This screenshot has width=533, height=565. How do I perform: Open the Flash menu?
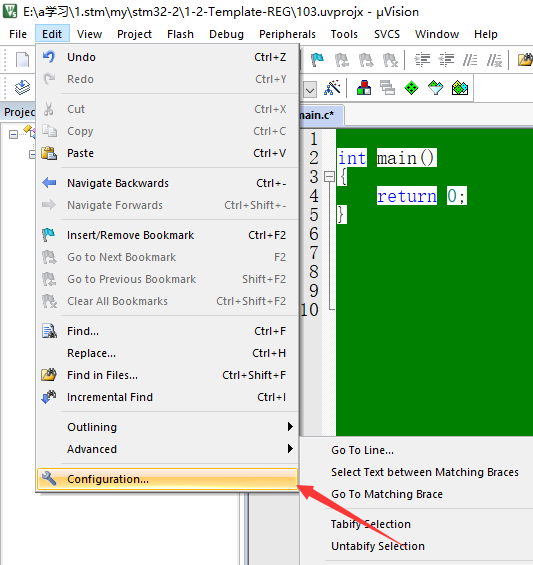pos(180,34)
